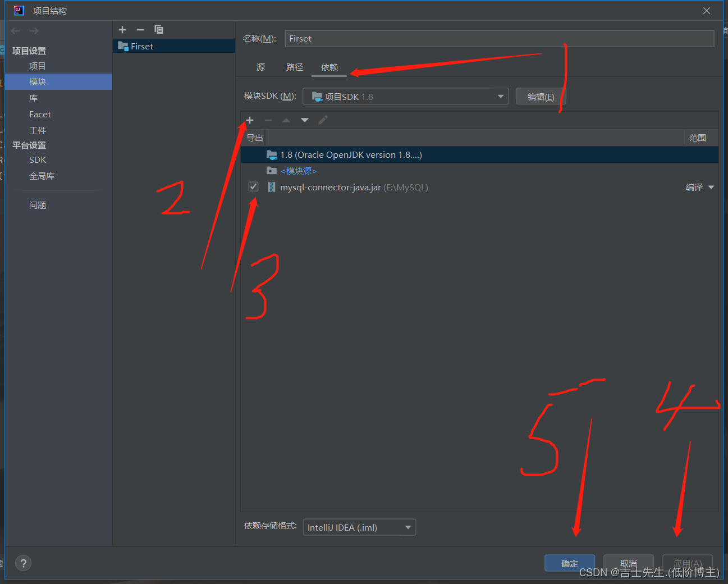Select Facet in sidebar
Viewport: 728px width, 584px height.
(40, 114)
